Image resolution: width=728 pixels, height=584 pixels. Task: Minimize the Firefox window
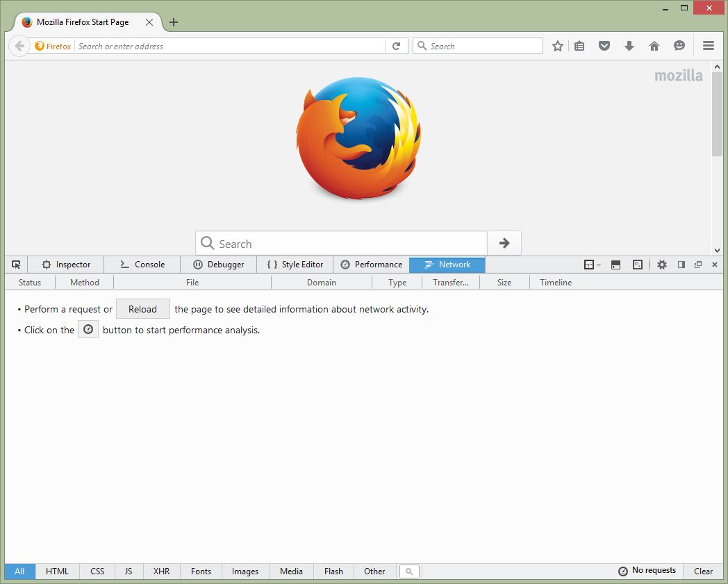click(x=665, y=8)
